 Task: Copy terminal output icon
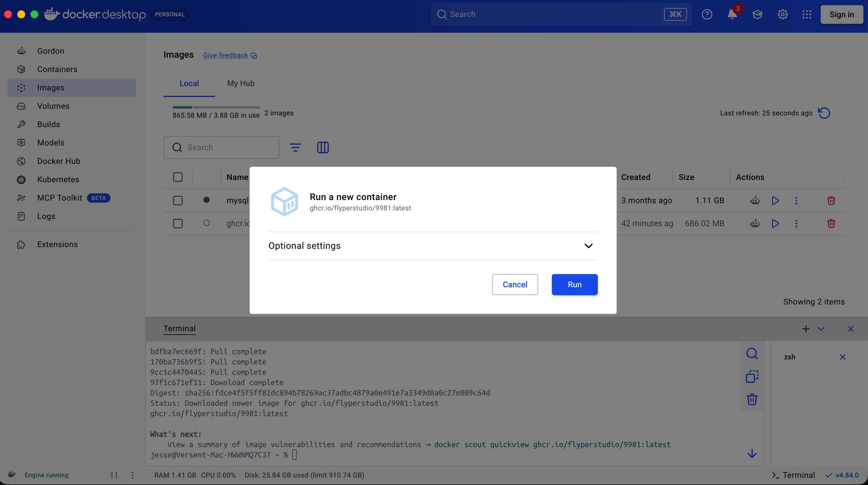click(752, 377)
